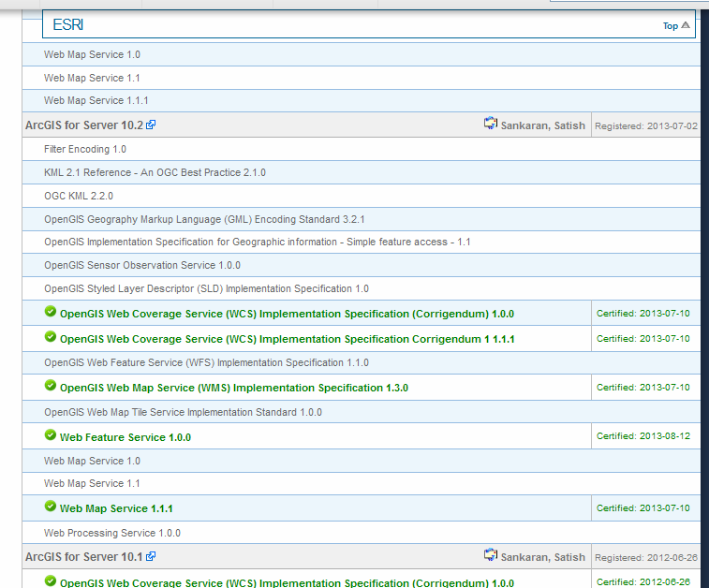Image resolution: width=709 pixels, height=588 pixels.
Task: Click Certified: 2013-08-12 date
Action: (x=643, y=436)
